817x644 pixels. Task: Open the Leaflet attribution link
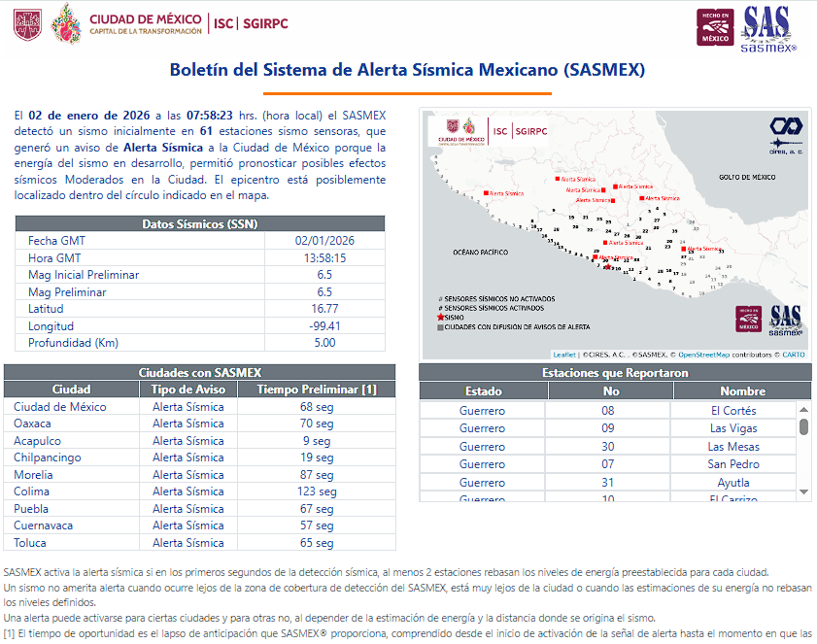click(564, 355)
